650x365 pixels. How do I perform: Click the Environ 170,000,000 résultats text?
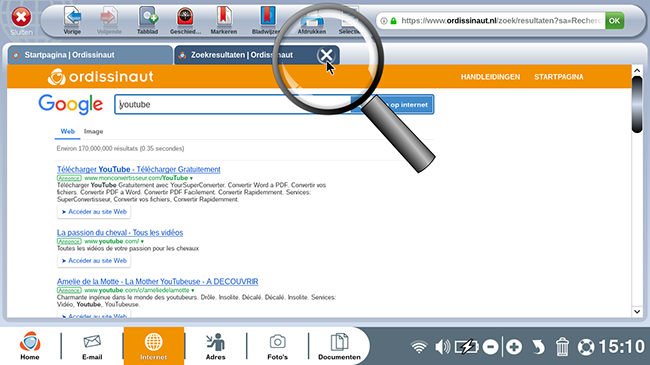[120, 148]
